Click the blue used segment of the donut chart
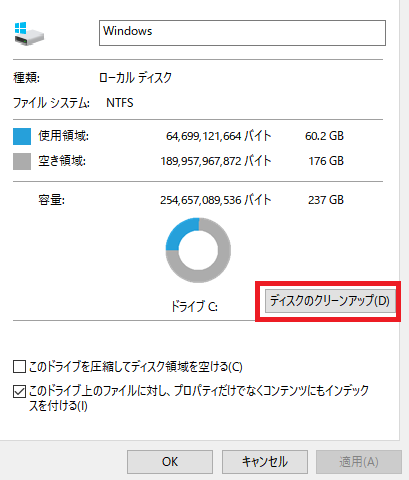 [180, 233]
